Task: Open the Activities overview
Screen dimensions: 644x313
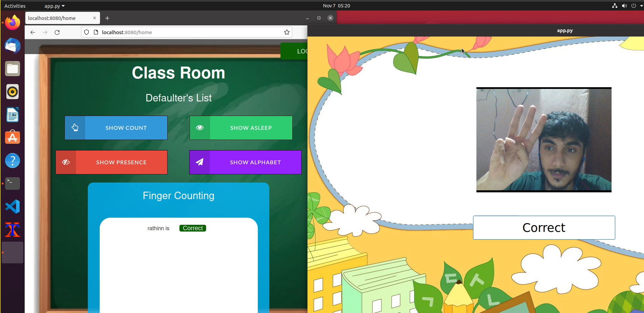Action: tap(15, 6)
